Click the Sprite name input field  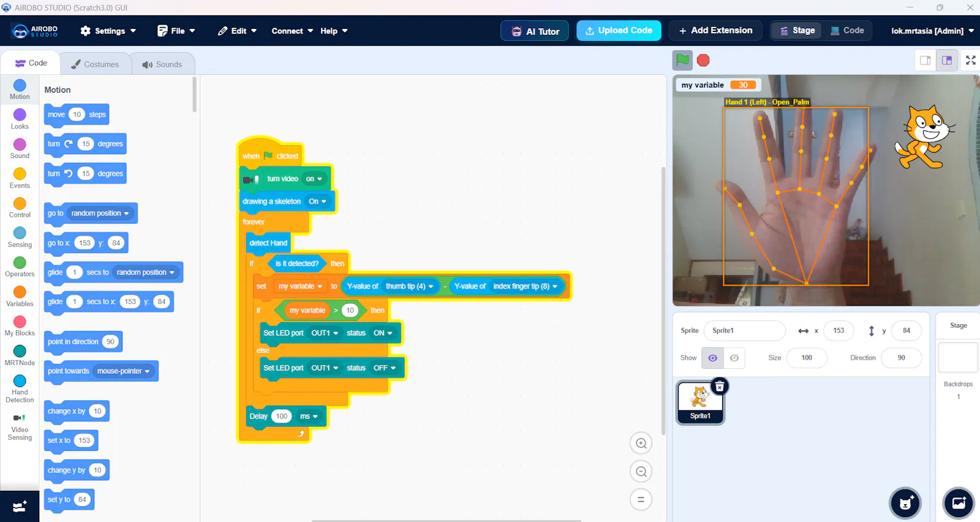point(744,331)
